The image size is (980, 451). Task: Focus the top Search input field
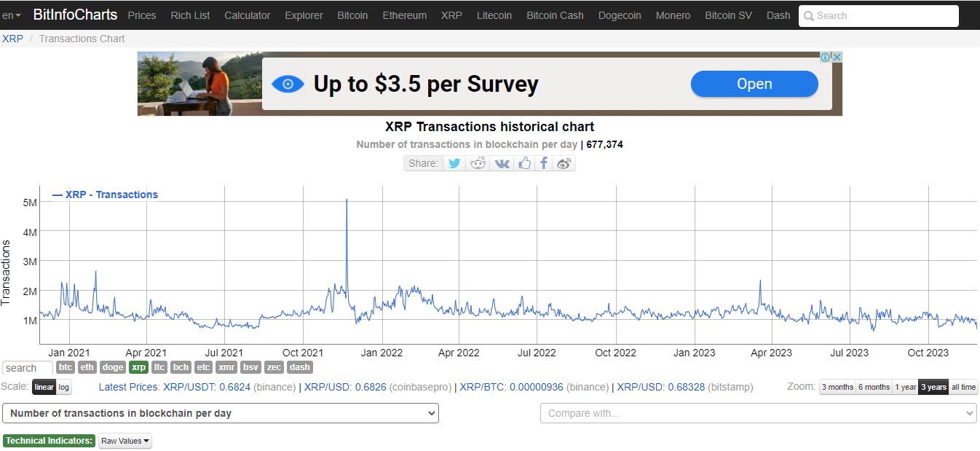pos(878,16)
